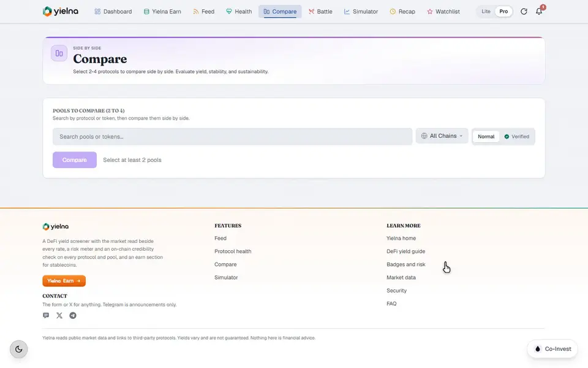This screenshot has height=368, width=588.
Task: Open the Recap tab
Action: [x=402, y=11]
